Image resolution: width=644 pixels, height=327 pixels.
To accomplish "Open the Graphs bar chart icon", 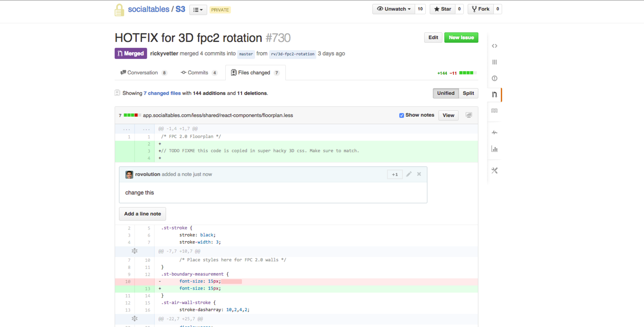I will coord(494,149).
